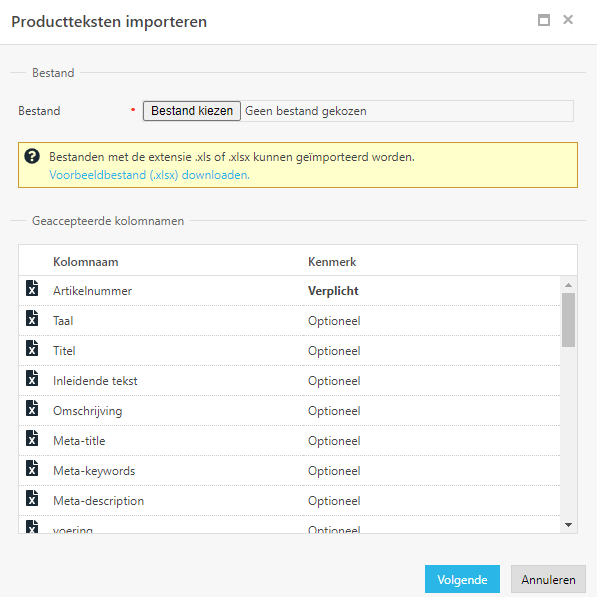Viewport: 597px width, 597px height.
Task: Click the scroll-up arrow of the column list
Action: (x=568, y=285)
